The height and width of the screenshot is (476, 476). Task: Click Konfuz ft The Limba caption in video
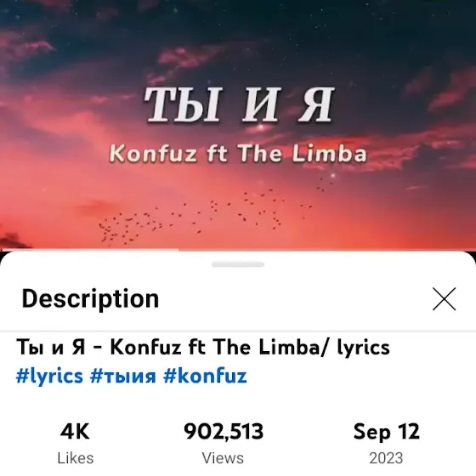(x=238, y=154)
